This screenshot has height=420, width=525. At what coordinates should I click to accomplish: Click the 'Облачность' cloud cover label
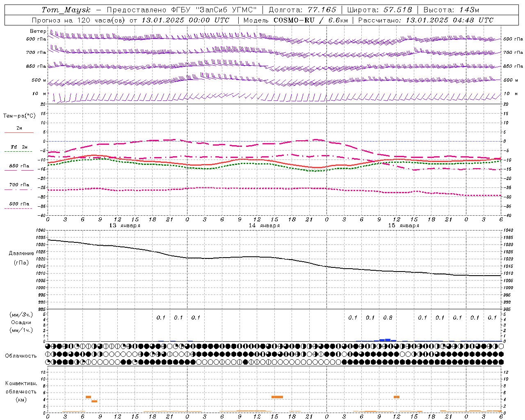point(21,356)
